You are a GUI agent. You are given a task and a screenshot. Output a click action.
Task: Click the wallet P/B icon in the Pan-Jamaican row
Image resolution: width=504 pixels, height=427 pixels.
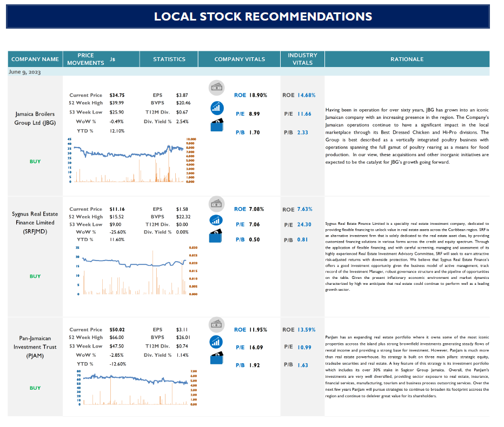pyautogui.click(x=217, y=358)
